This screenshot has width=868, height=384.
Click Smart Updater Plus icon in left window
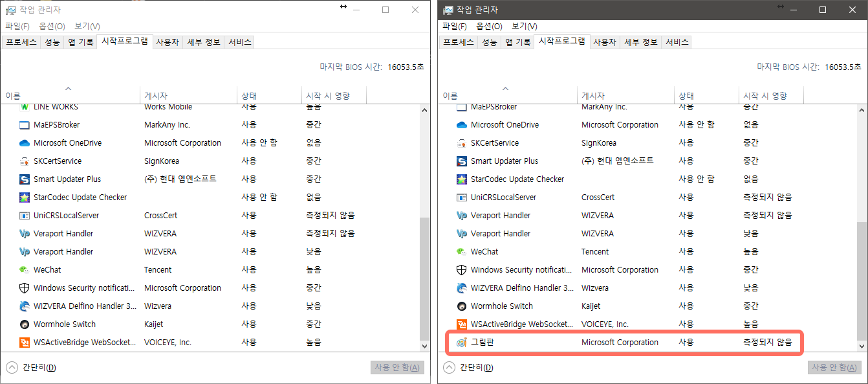tap(25, 179)
